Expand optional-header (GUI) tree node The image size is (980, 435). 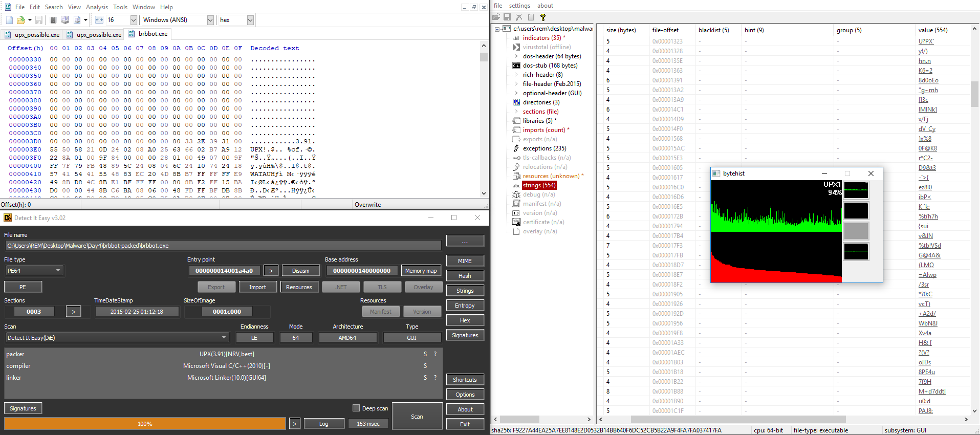coord(516,93)
